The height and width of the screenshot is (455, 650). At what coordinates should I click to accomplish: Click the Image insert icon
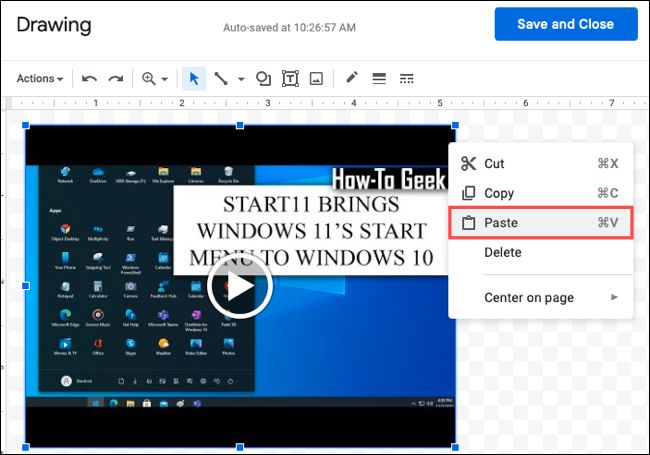(316, 78)
